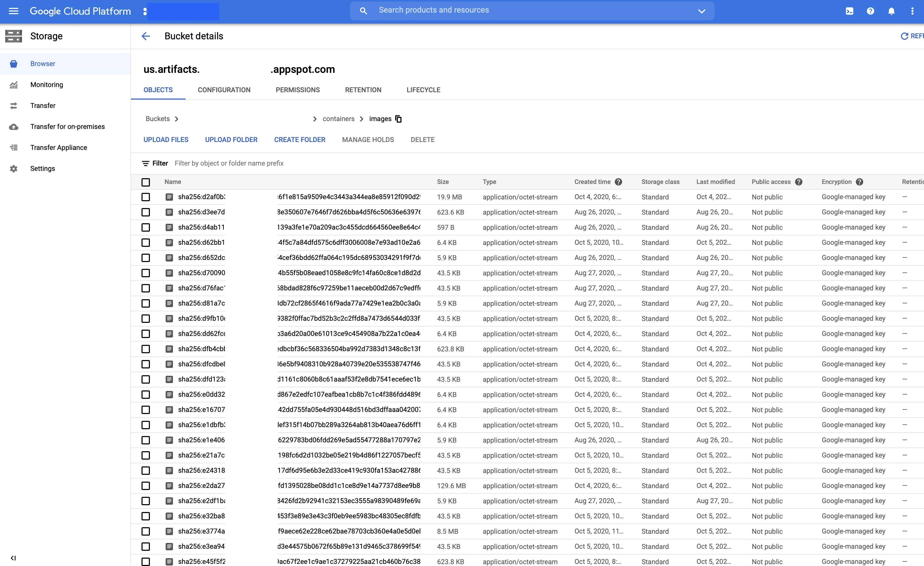Check the sha256:d2af0b object row
Image resolution: width=924 pixels, height=566 pixels.
click(145, 197)
